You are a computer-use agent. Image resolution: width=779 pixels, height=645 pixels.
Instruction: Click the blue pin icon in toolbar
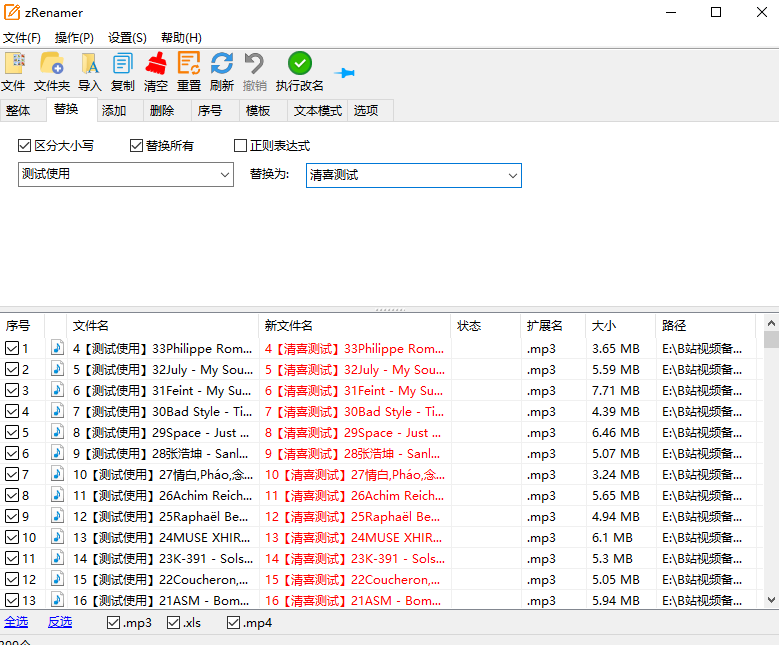[345, 73]
